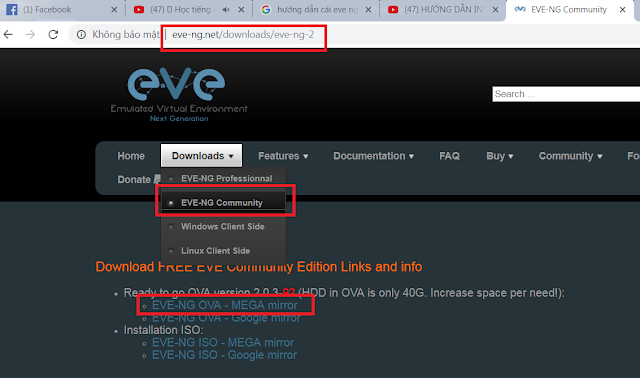Viewport: 640px width, 378px height.
Task: Expand the Features dropdown menu
Action: coord(283,156)
